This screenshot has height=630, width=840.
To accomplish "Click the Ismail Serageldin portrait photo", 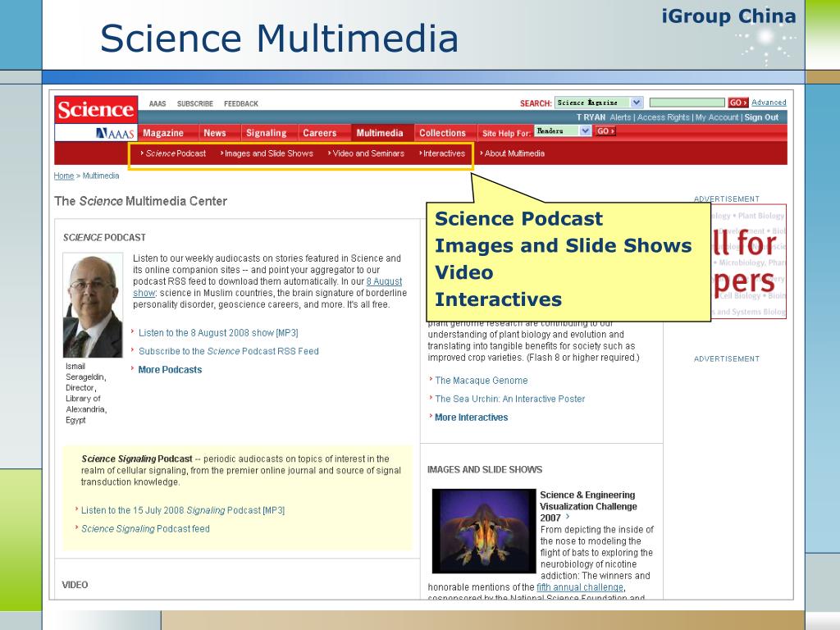I will pyautogui.click(x=93, y=305).
